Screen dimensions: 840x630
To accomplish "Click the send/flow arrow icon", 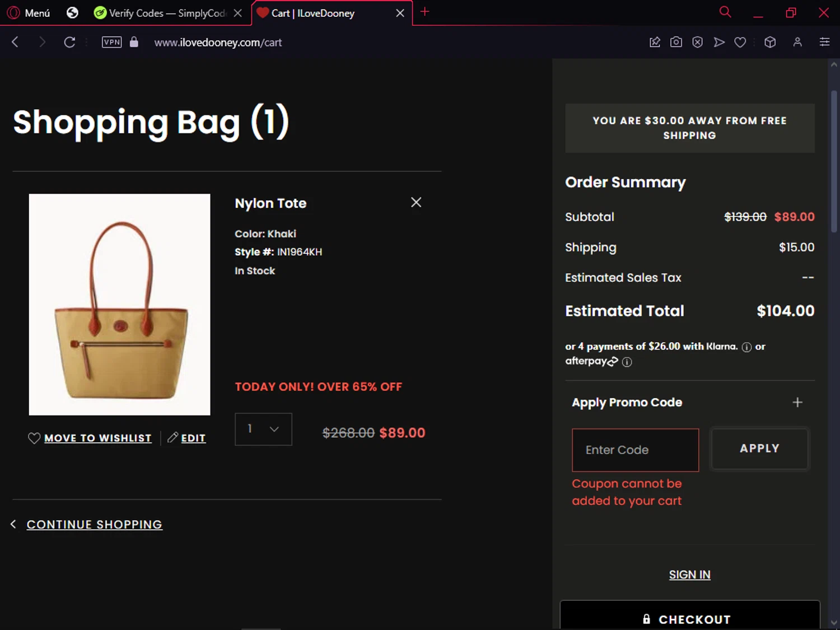I will (x=719, y=42).
